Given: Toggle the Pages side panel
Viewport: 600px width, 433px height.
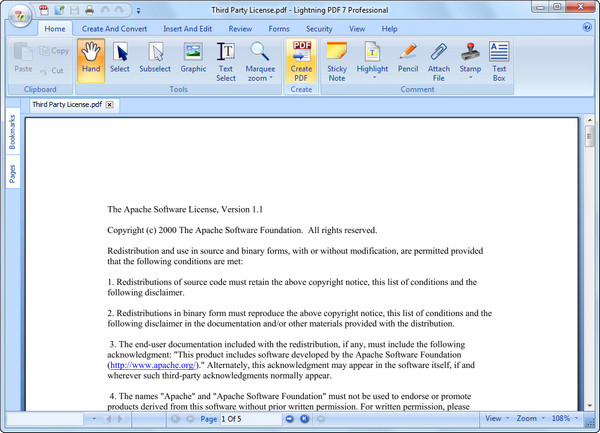Looking at the screenshot, I should coord(12,174).
